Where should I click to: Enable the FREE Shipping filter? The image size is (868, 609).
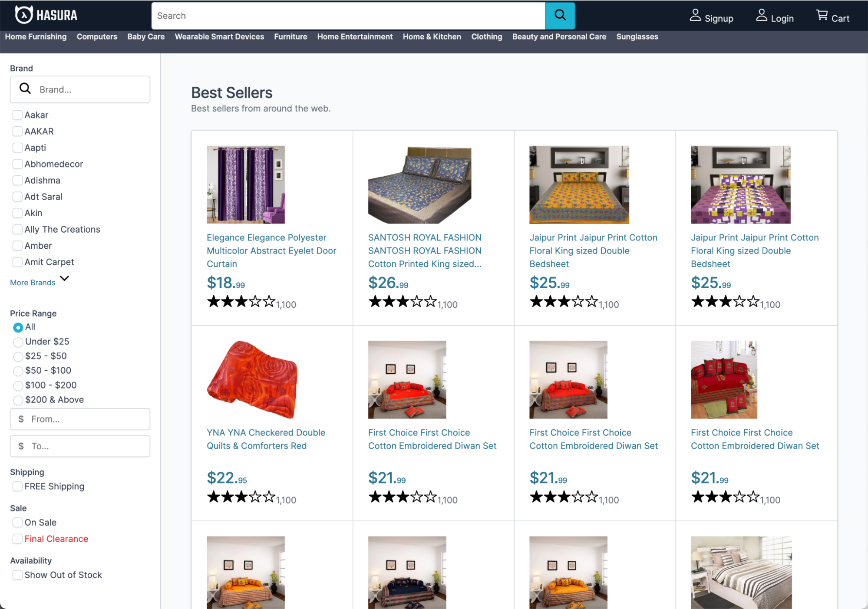[x=17, y=486]
